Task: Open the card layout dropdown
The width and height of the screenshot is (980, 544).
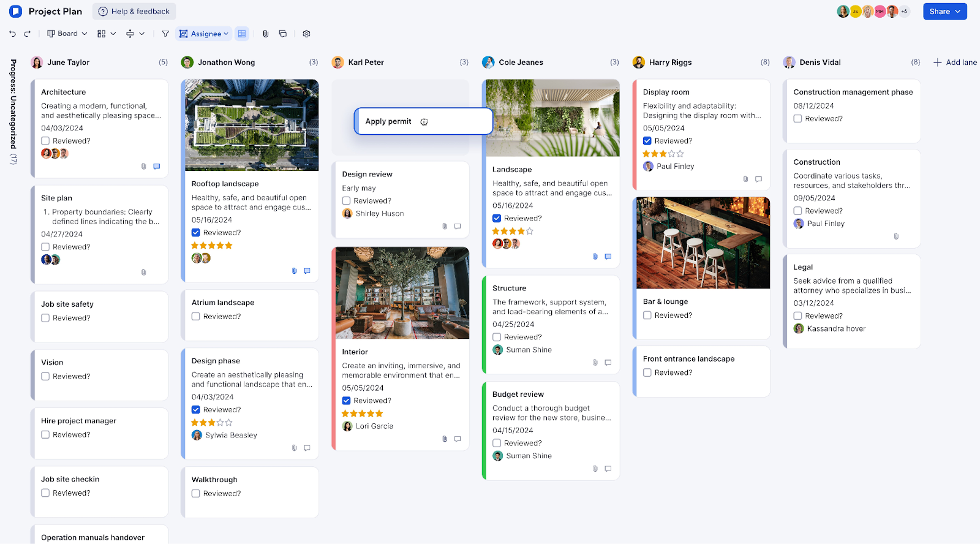Action: 107,34
